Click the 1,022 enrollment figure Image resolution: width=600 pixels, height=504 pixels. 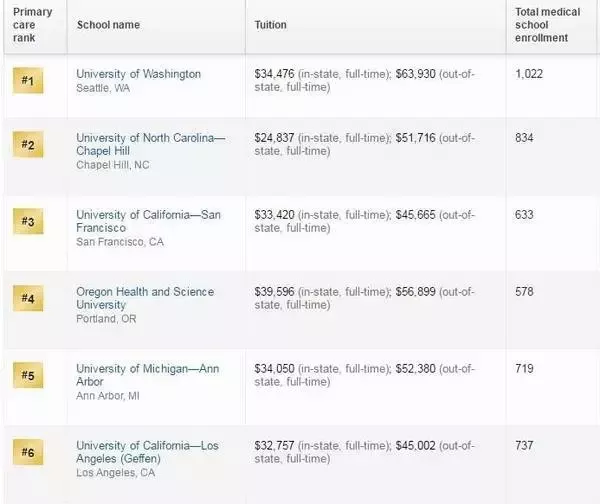(x=529, y=74)
